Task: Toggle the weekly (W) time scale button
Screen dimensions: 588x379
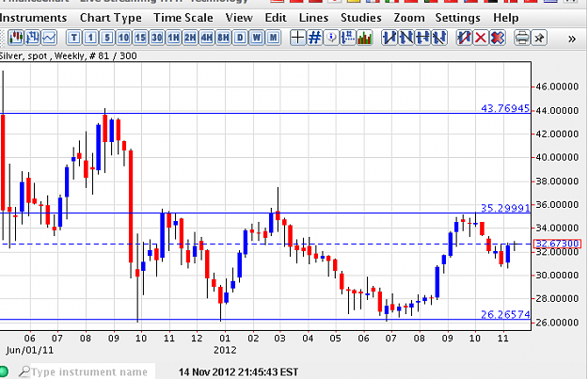Action: point(257,38)
